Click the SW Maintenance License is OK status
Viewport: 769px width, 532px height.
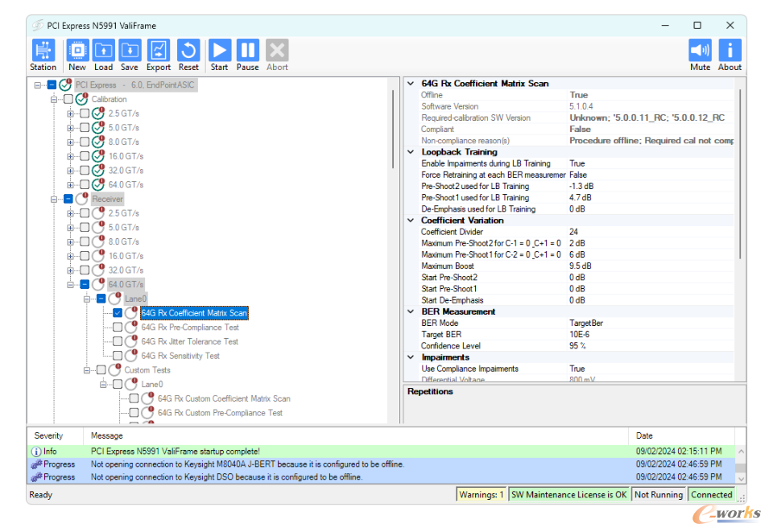point(569,495)
